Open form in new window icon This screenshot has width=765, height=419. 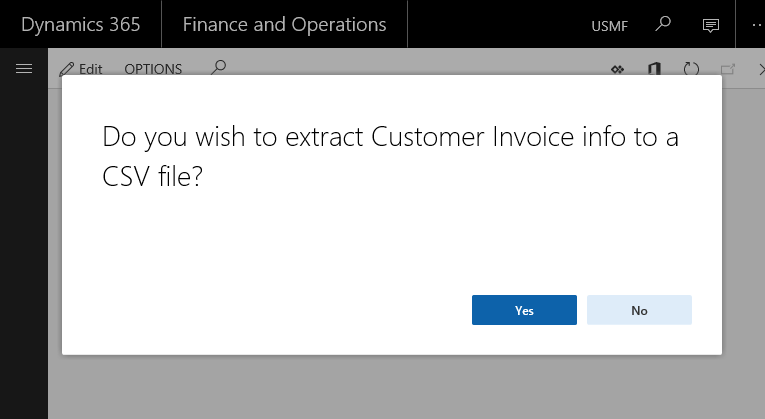(x=727, y=69)
